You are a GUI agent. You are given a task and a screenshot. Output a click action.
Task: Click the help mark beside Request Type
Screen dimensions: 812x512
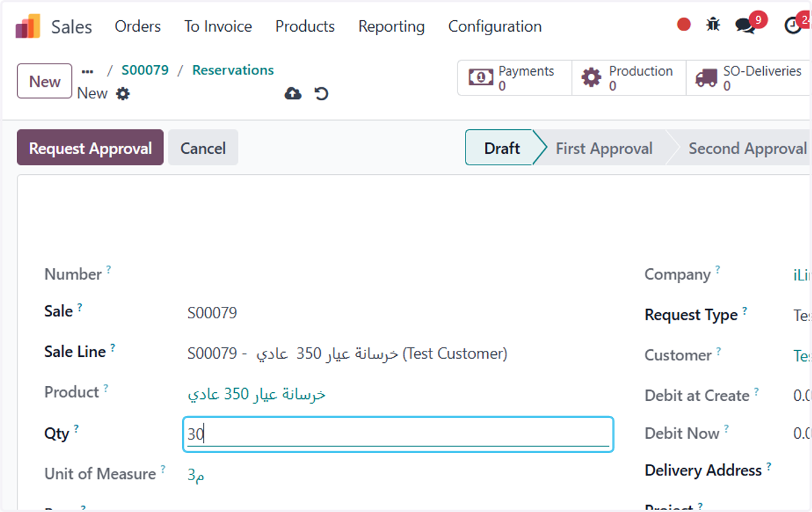click(x=744, y=310)
